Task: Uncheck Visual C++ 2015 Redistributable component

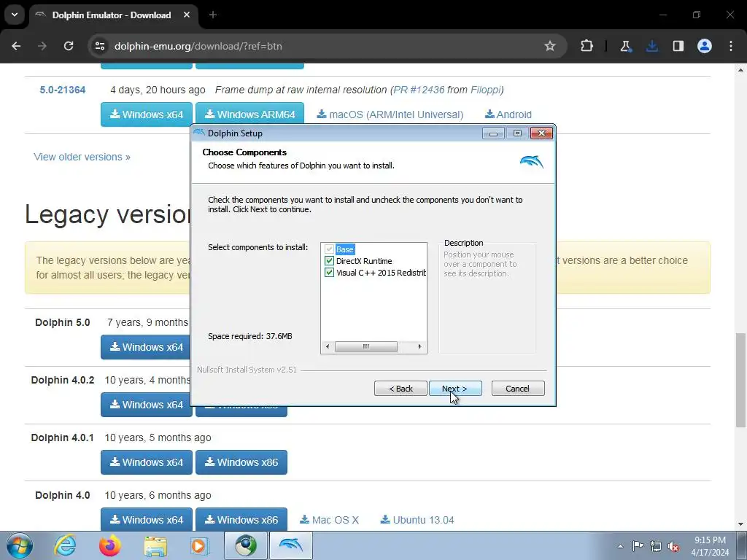Action: point(329,273)
